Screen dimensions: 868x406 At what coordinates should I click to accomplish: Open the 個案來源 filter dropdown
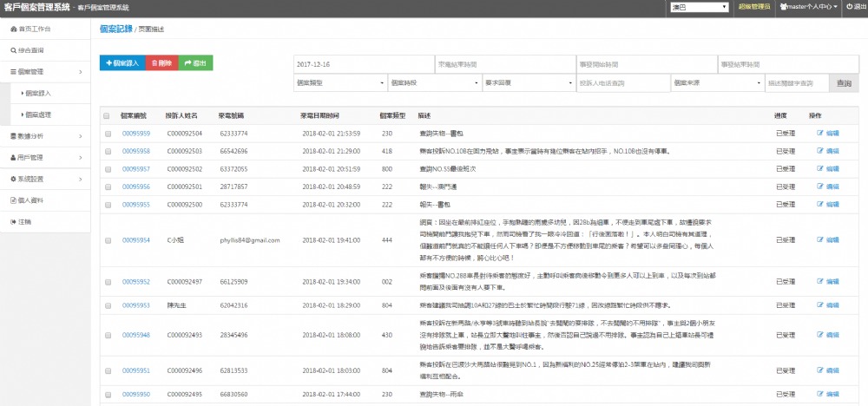point(718,83)
